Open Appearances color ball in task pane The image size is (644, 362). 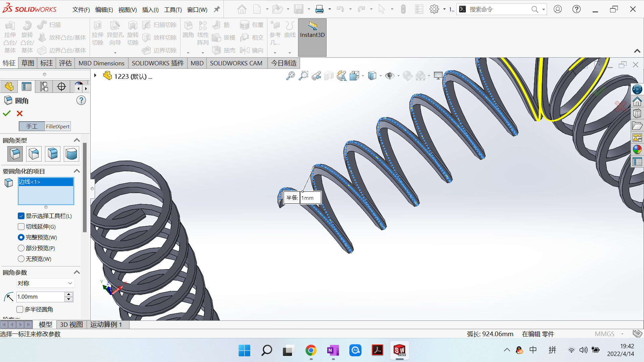pyautogui.click(x=637, y=149)
